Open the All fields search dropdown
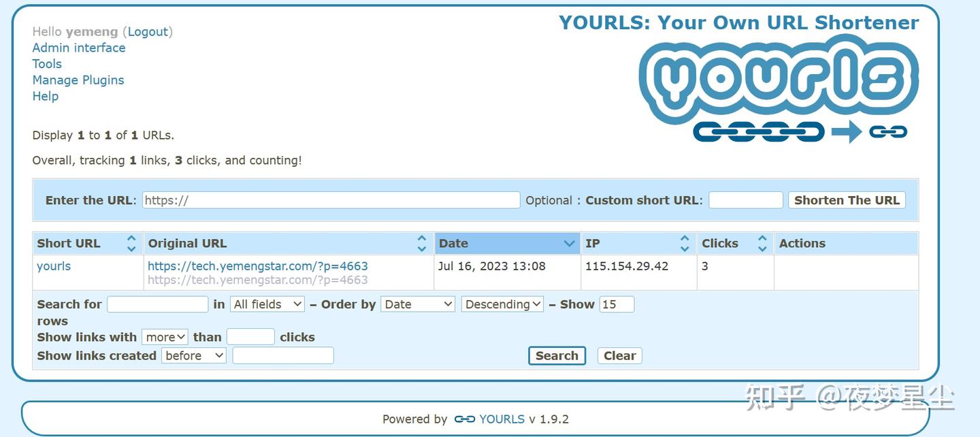The height and width of the screenshot is (437, 980). point(267,304)
